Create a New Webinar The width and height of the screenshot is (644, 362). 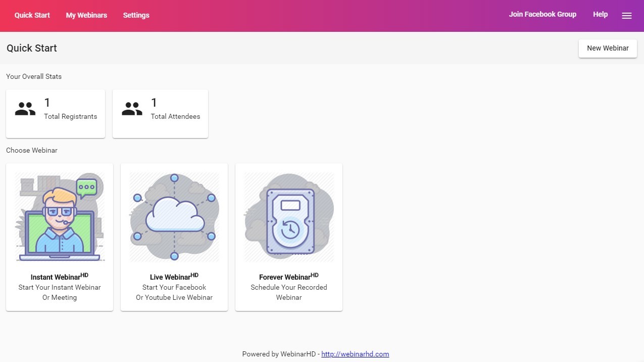(x=608, y=49)
